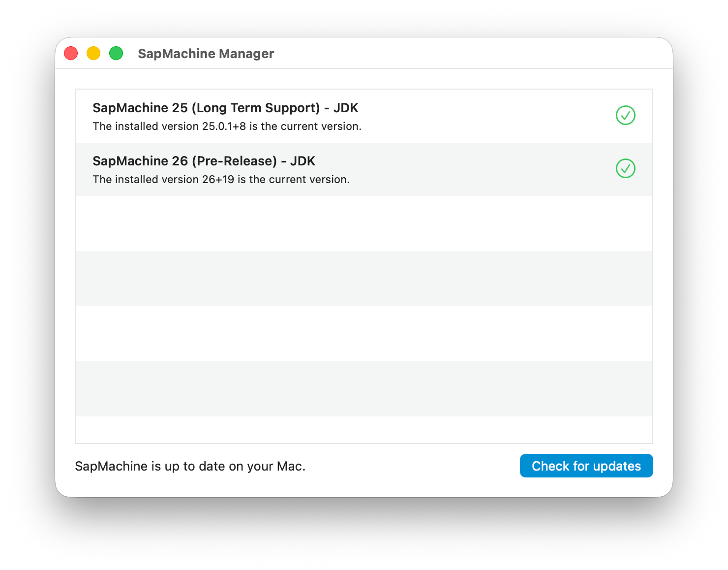728x570 pixels.
Task: Click the installed version 25.0.1+8 description text
Action: coord(227,127)
